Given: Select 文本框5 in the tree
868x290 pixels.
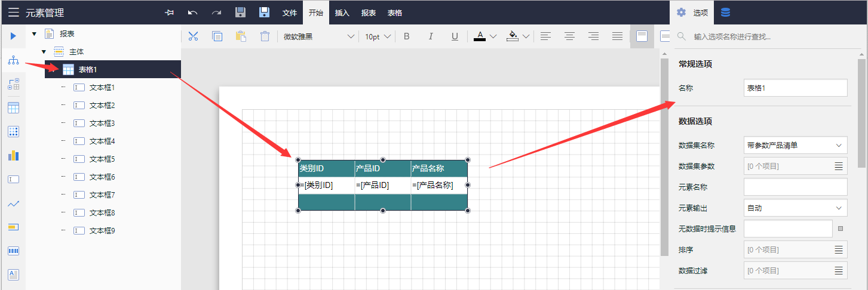Looking at the screenshot, I should click(x=102, y=159).
